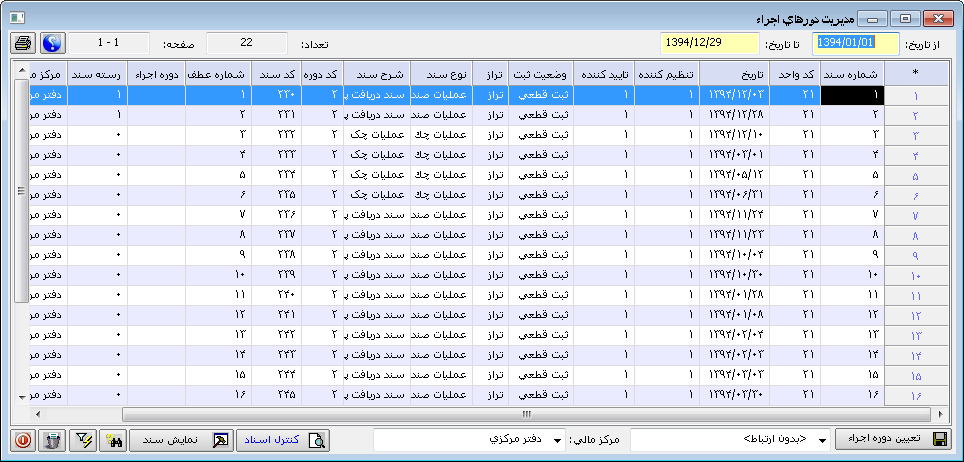This screenshot has width=964, height=462.
Task: Select row header number 10
Action: pyautogui.click(x=915, y=276)
